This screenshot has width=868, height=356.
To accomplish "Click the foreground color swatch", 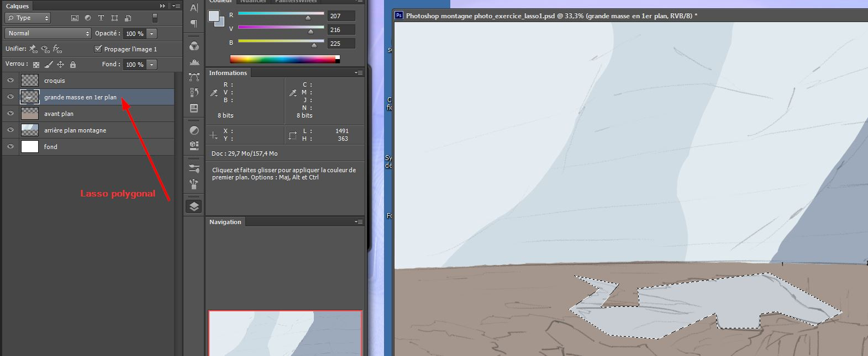I will [214, 17].
